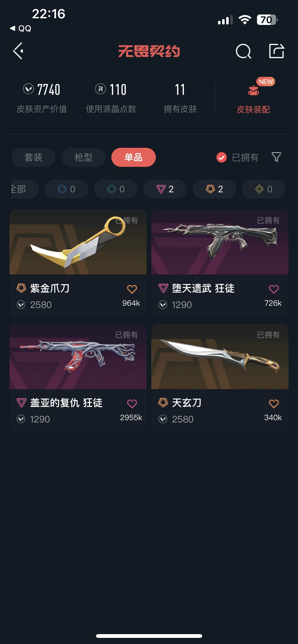Switch to the 套装 tab
This screenshot has height=644, width=298.
click(33, 157)
